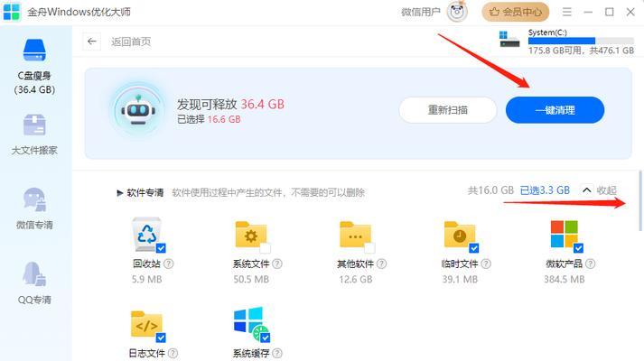Click help icon next to 临时文件

[x=486, y=264]
